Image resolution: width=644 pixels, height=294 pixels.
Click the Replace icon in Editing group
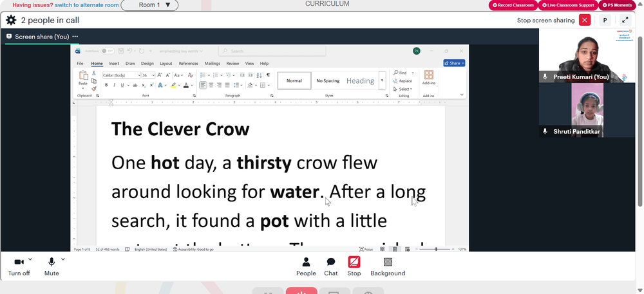pos(402,81)
